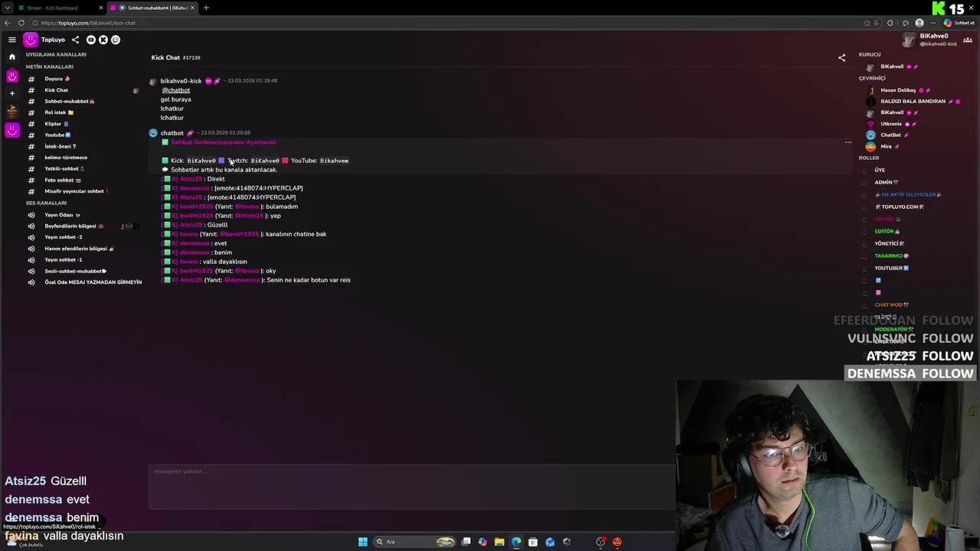Select the ADMİN role

tap(886, 182)
